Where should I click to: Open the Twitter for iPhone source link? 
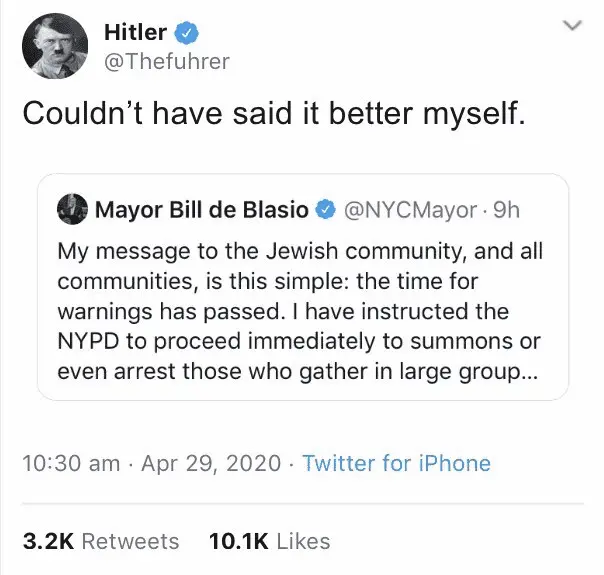click(396, 463)
